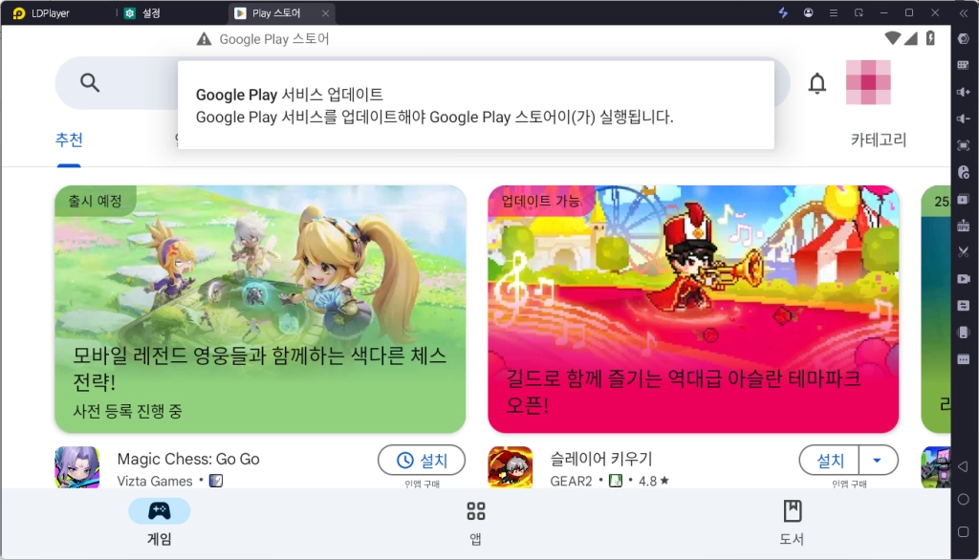Click the lightning booster icon in title bar
Image resolution: width=979 pixels, height=560 pixels.
coord(783,12)
